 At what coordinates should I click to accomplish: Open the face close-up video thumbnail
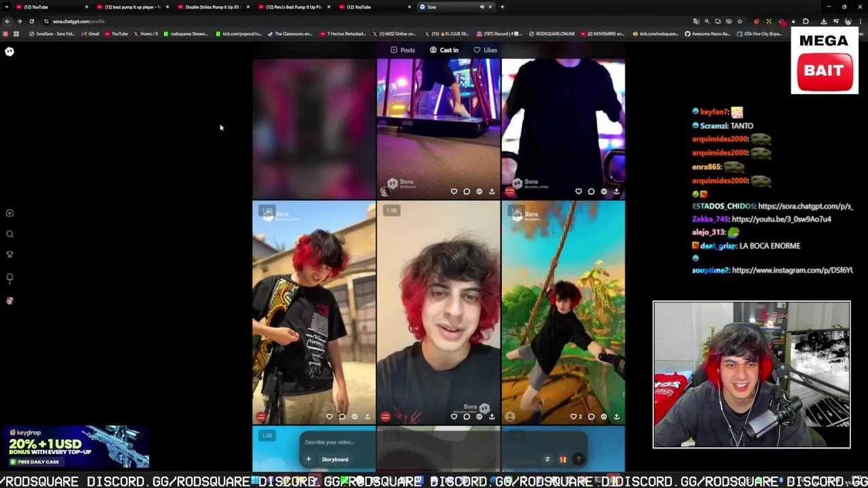439,312
